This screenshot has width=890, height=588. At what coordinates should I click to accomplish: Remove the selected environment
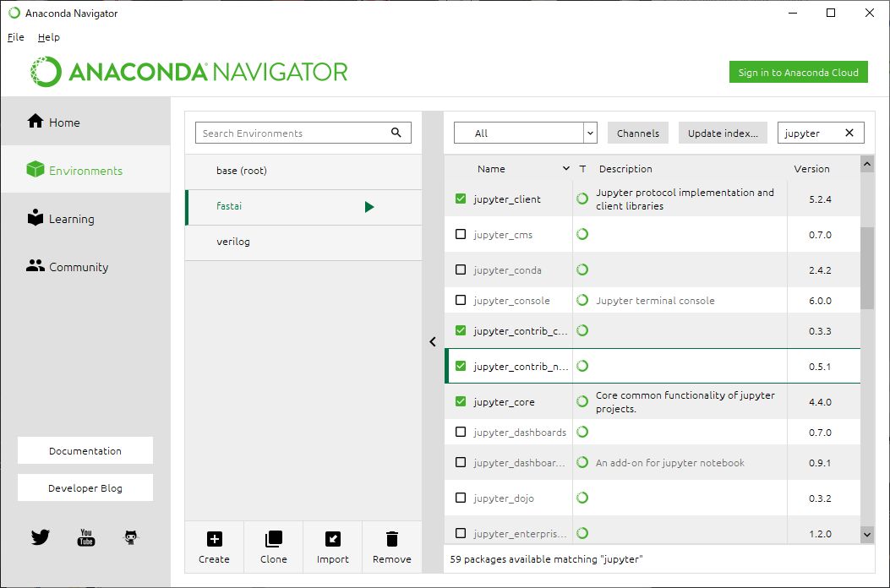coord(391,547)
